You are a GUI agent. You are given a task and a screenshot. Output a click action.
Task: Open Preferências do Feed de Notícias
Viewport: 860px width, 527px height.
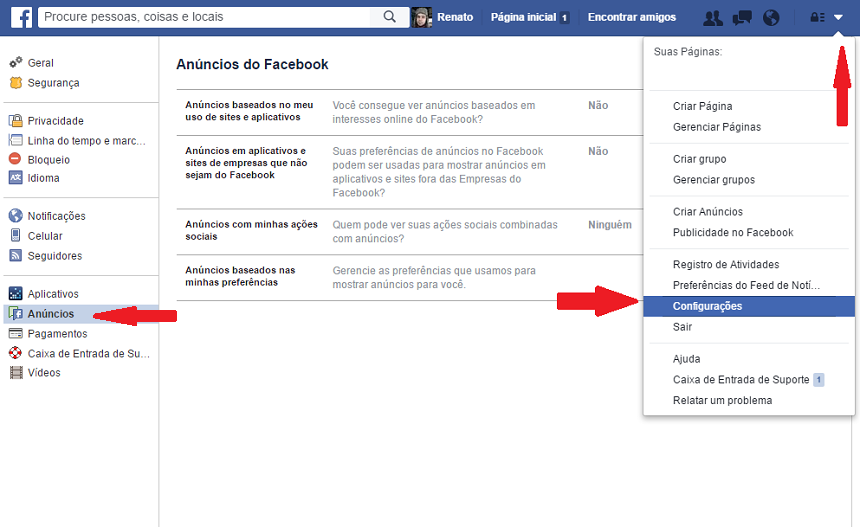(746, 285)
